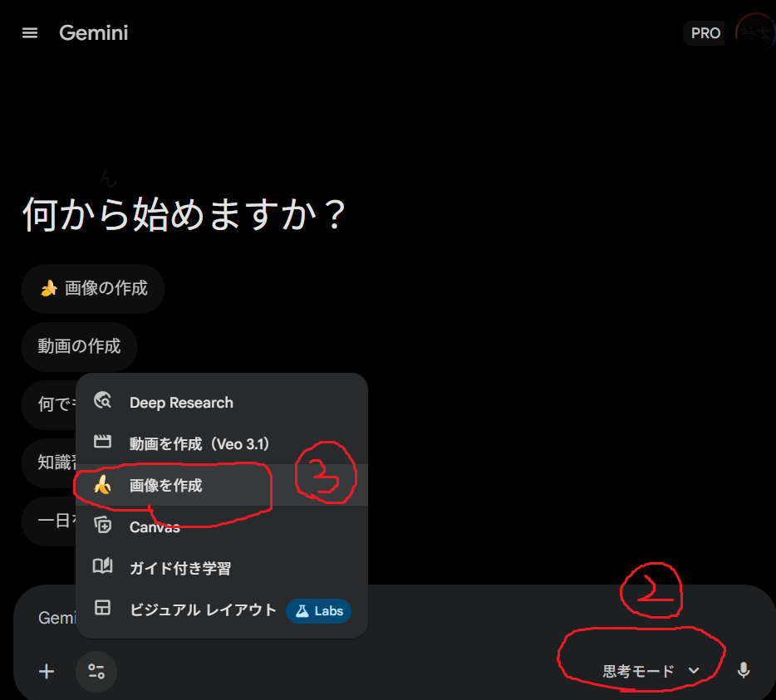The width and height of the screenshot is (776, 700).
Task: Click the Labs badge beside ビジュアル レイアウト
Action: pyautogui.click(x=319, y=610)
